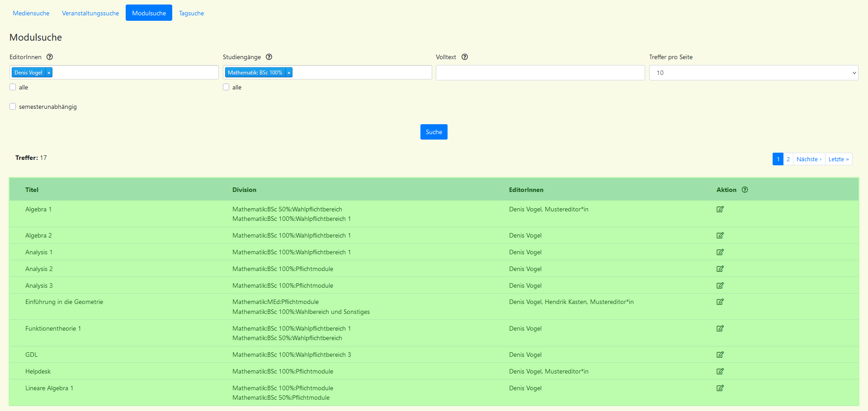Jump to the Letzte results page
The image size is (868, 411).
tap(838, 159)
